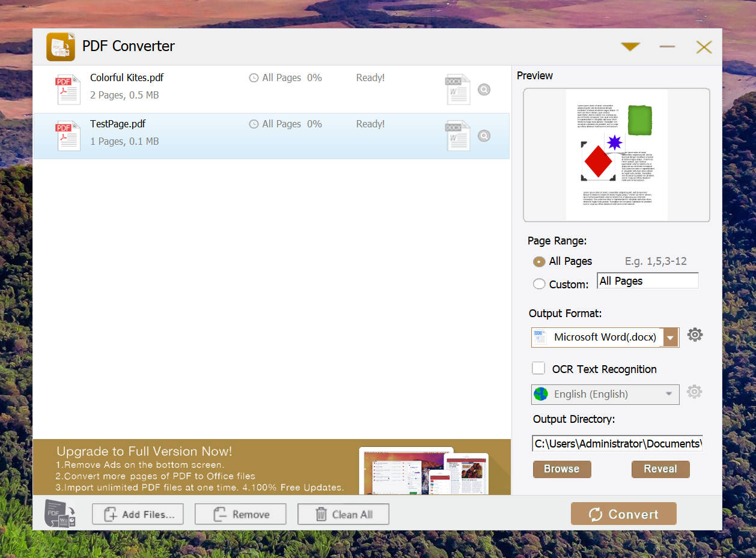Enable OCR Text Recognition checkbox
Image resolution: width=756 pixels, height=558 pixels.
point(538,368)
